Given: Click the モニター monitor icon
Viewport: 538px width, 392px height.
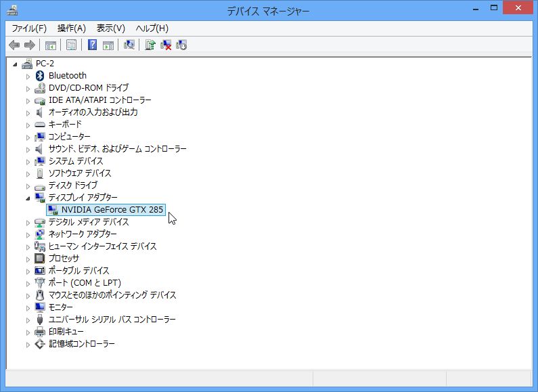Looking at the screenshot, I should point(40,307).
